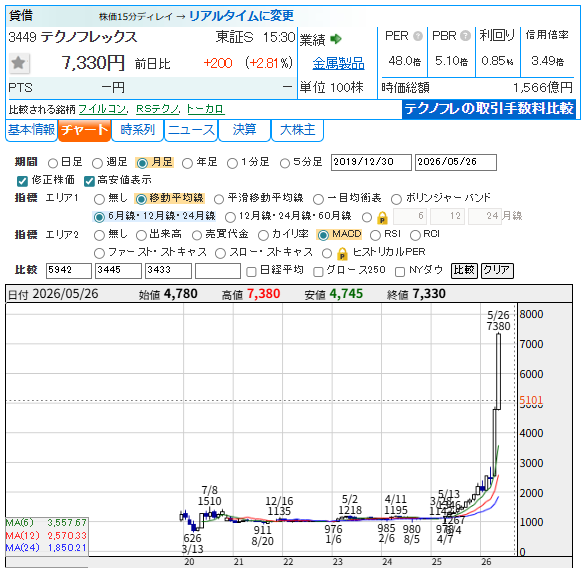The height and width of the screenshot is (568, 582).
Task: Click the MA(6) 3,557.67 legend value
Action: pyautogui.click(x=67, y=523)
